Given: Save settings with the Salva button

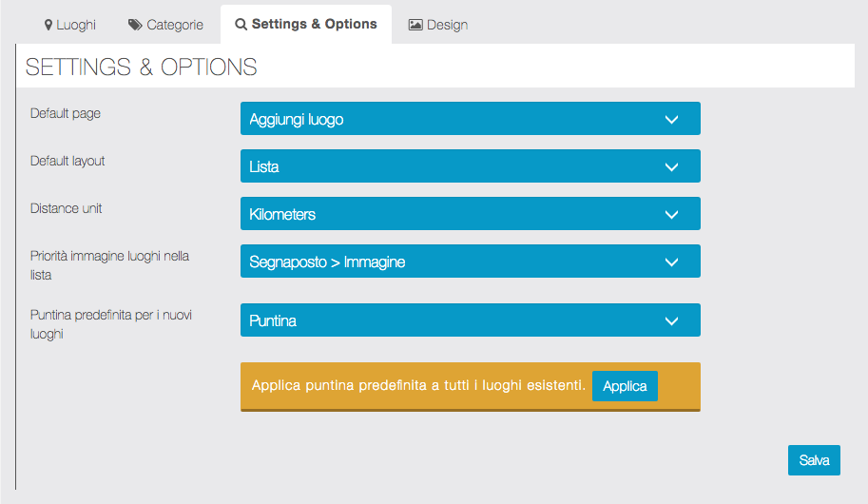Looking at the screenshot, I should pyautogui.click(x=814, y=460).
